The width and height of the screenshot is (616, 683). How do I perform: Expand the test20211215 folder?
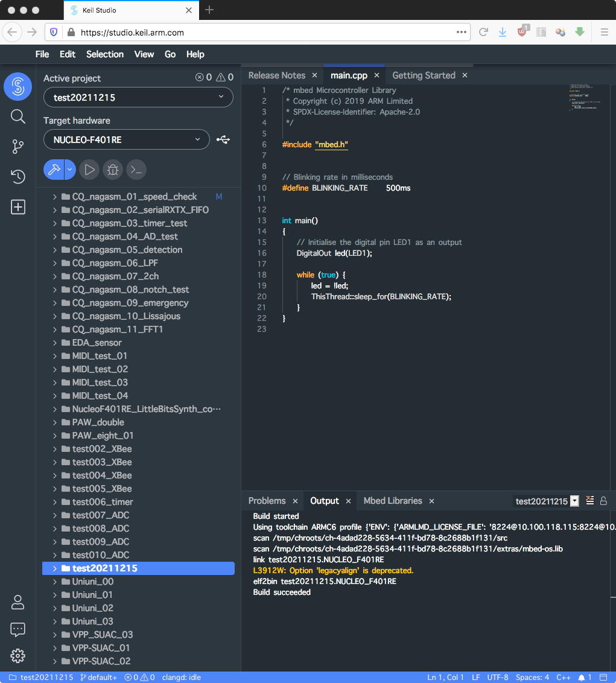[54, 568]
